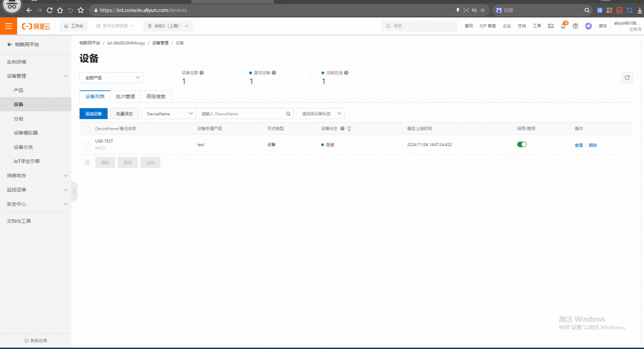This screenshot has width=644, height=349.
Task: Check the USR-TEST device row checkbox
Action: 87,145
